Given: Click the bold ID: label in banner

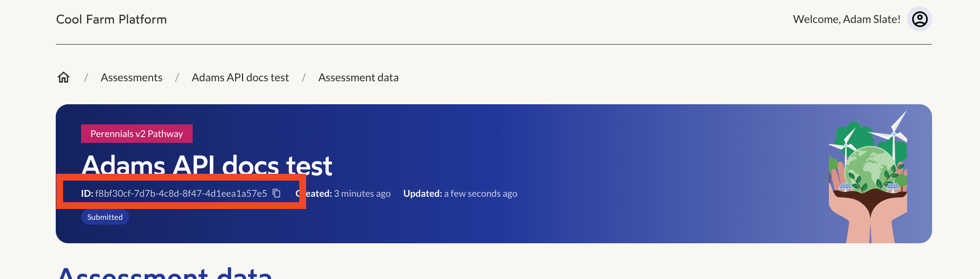Looking at the screenshot, I should [x=87, y=193].
